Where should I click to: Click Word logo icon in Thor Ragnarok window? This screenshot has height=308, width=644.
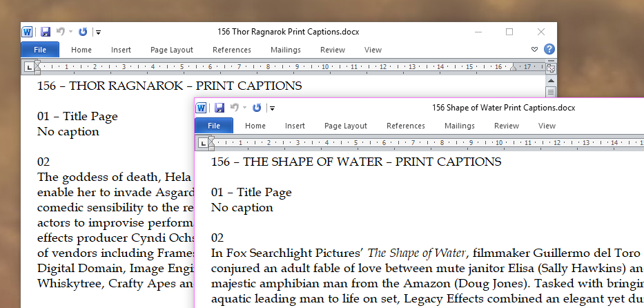click(x=27, y=32)
